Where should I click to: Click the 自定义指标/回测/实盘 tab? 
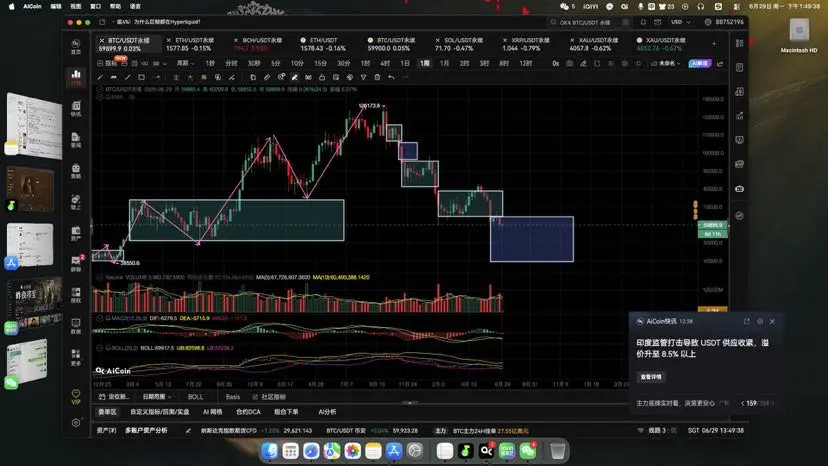[x=159, y=412]
